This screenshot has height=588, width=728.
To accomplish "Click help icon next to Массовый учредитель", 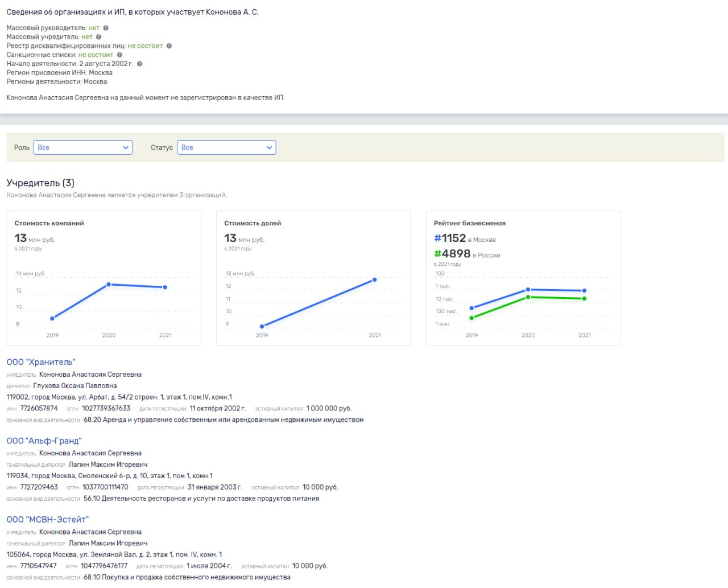I will [99, 37].
